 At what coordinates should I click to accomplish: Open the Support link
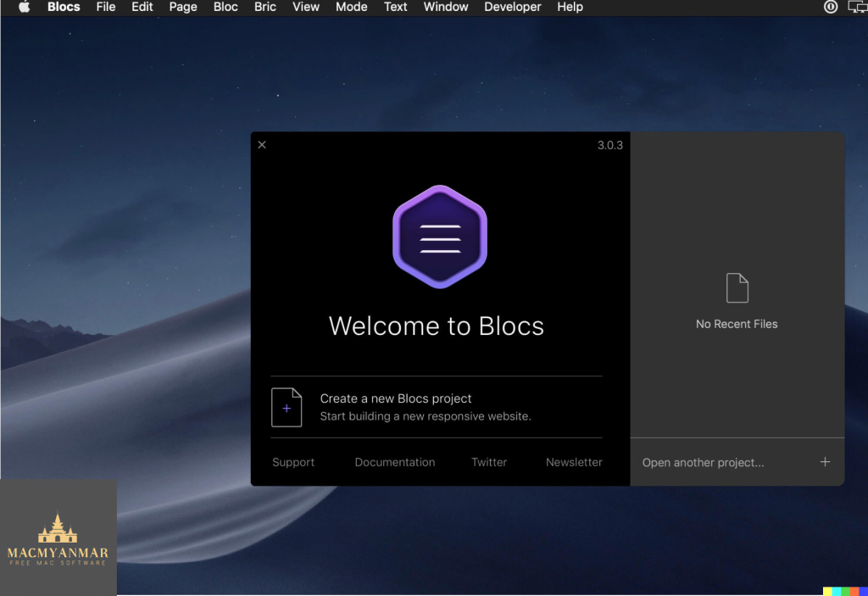point(293,463)
